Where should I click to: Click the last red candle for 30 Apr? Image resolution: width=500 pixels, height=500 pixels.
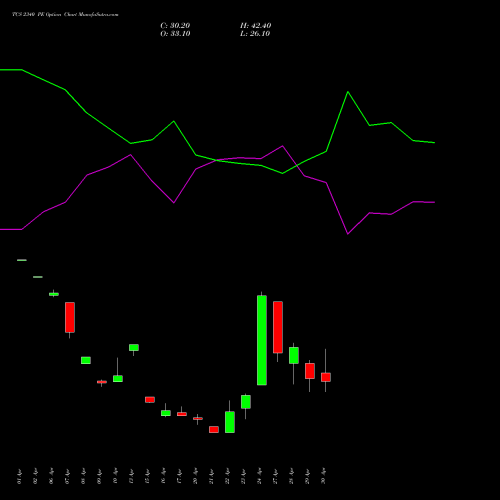[x=326, y=377]
